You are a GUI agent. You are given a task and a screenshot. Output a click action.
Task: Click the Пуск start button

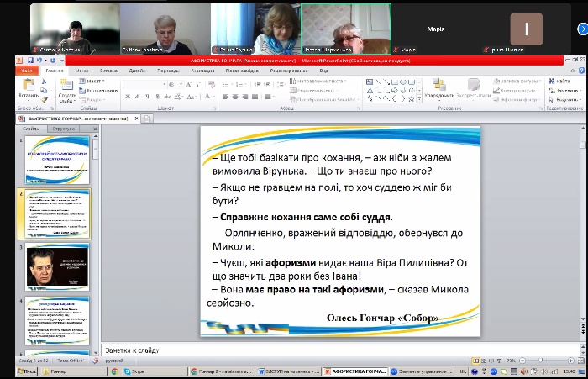(x=25, y=371)
